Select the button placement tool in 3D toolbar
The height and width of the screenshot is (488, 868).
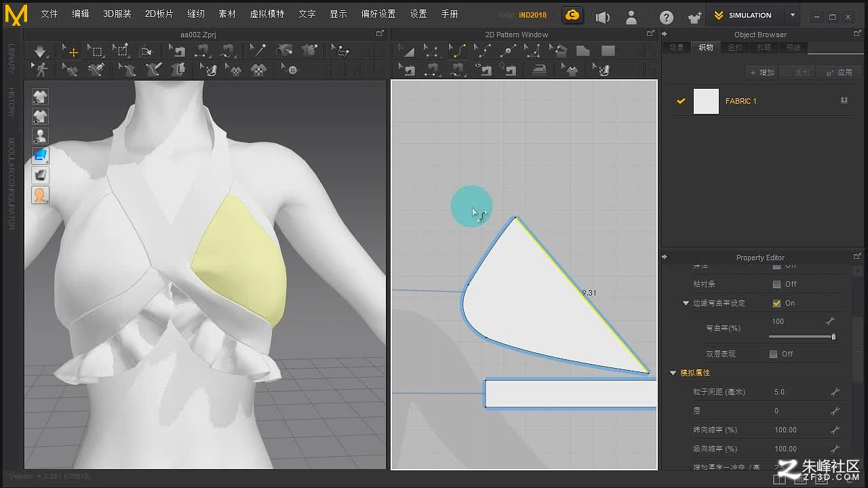pos(290,69)
